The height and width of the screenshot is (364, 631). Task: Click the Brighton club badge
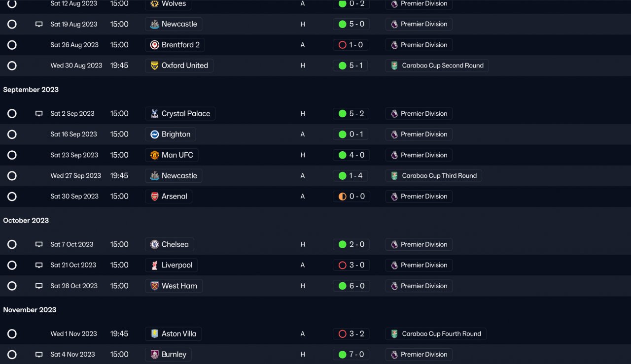[x=155, y=134]
